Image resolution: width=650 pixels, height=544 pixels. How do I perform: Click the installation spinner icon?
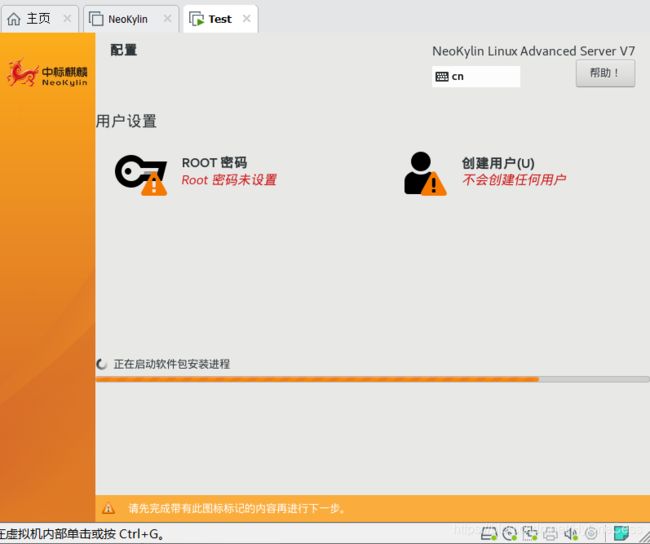(x=102, y=364)
